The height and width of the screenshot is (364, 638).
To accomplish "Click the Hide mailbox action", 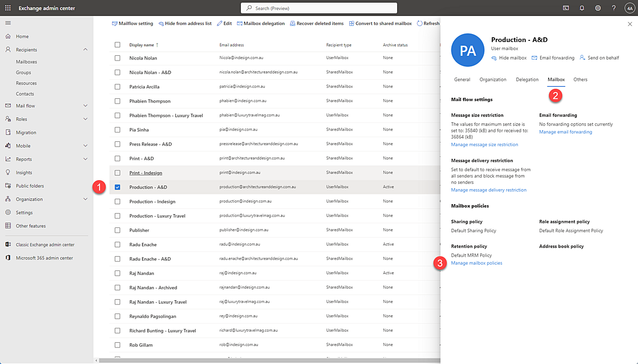I will (x=509, y=57).
